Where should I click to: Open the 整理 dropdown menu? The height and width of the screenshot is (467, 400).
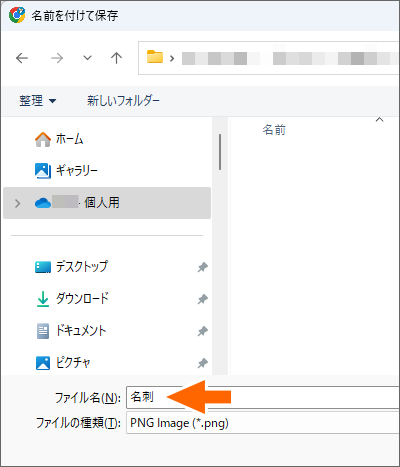point(37,100)
